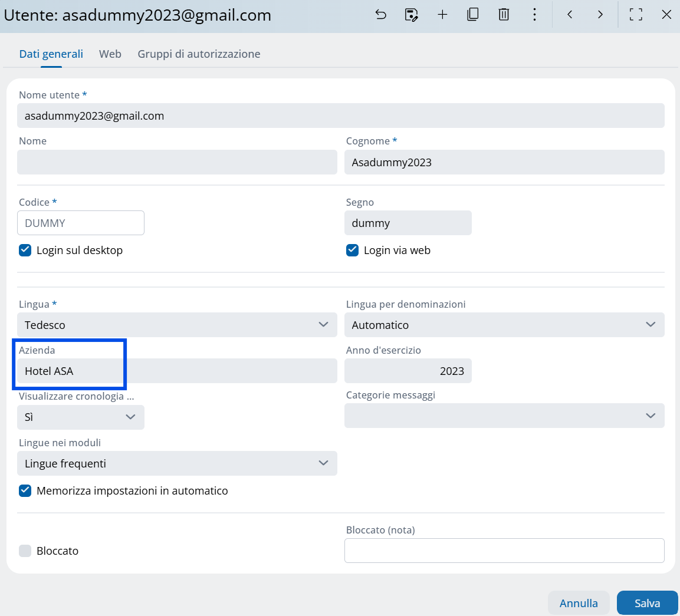Click inside Bloccato (nota) text field

pos(504,551)
